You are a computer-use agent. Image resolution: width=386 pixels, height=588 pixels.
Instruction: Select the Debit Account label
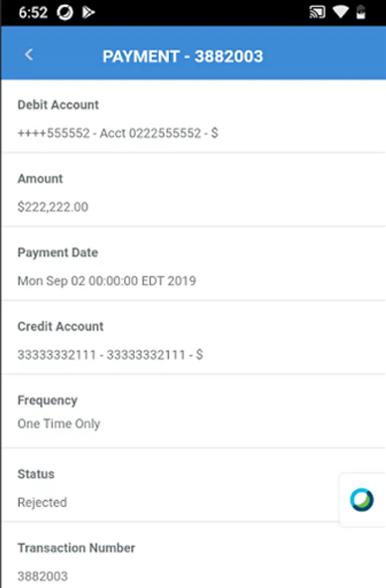coord(58,105)
